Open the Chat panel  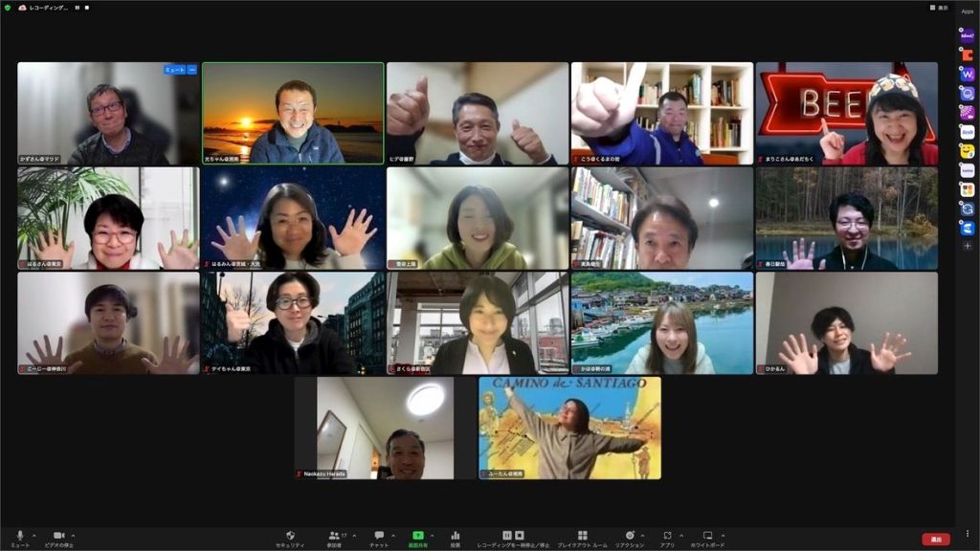(x=379, y=537)
